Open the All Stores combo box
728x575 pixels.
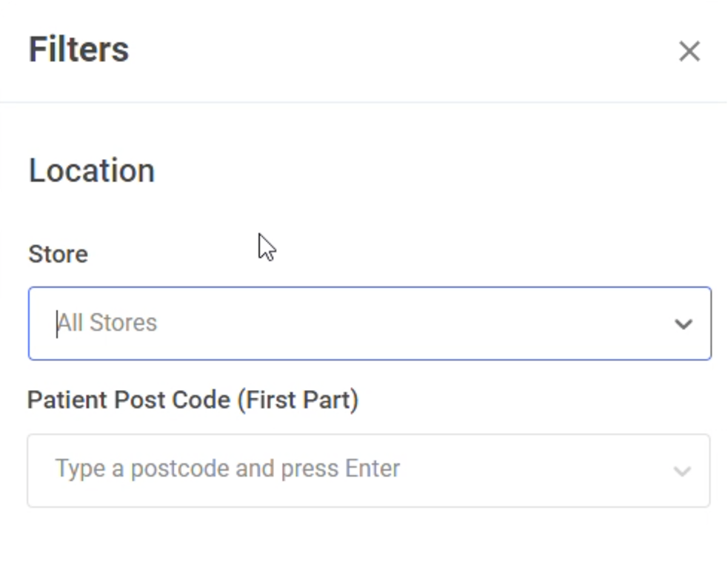pos(370,323)
